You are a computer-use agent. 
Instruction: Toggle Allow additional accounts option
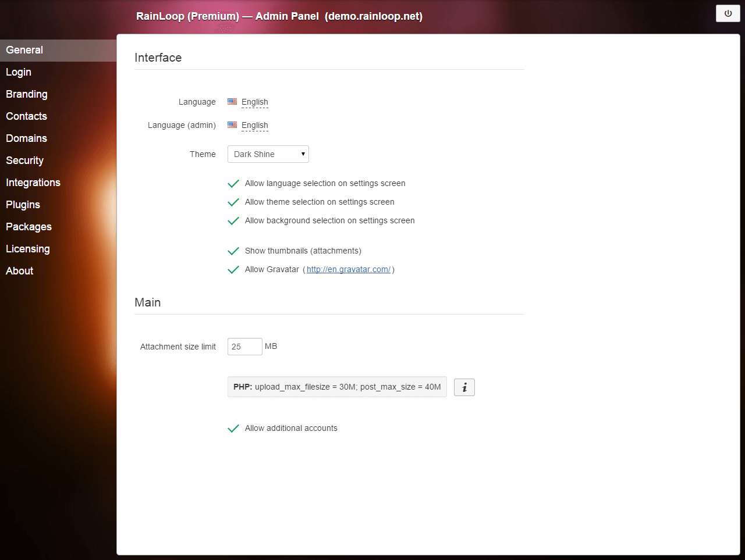click(233, 429)
